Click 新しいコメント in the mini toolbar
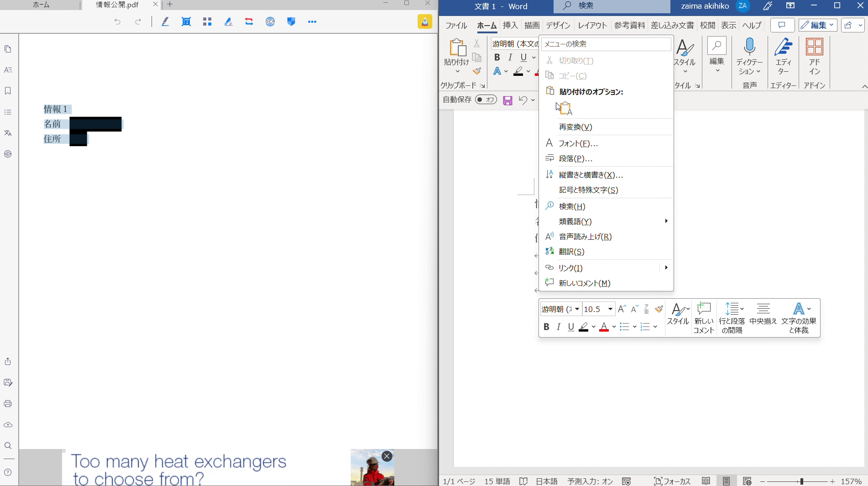This screenshot has height=486, width=868. (703, 318)
